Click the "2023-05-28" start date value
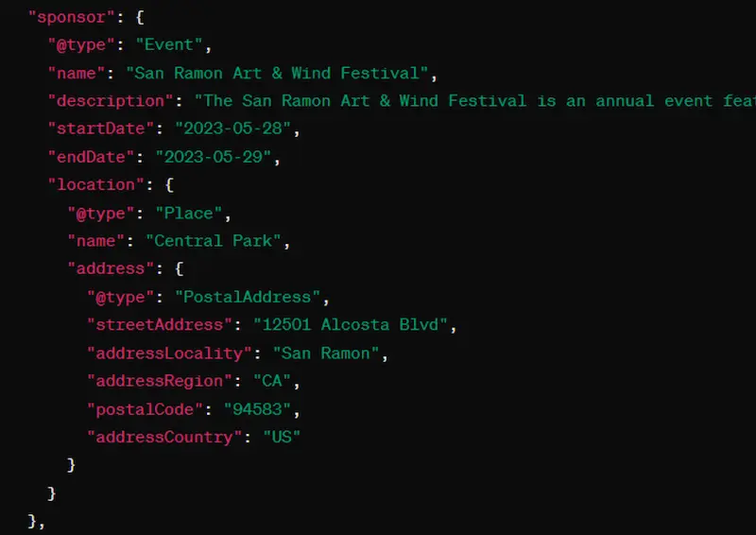This screenshot has height=535, width=756. tap(228, 129)
